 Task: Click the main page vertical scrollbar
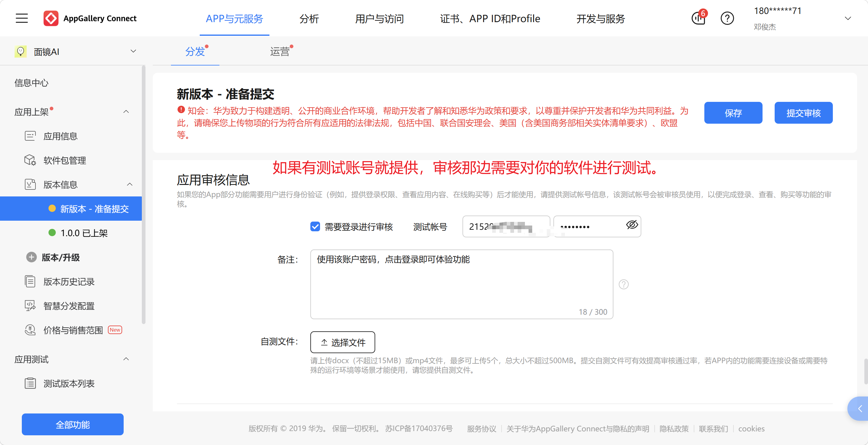click(x=865, y=372)
